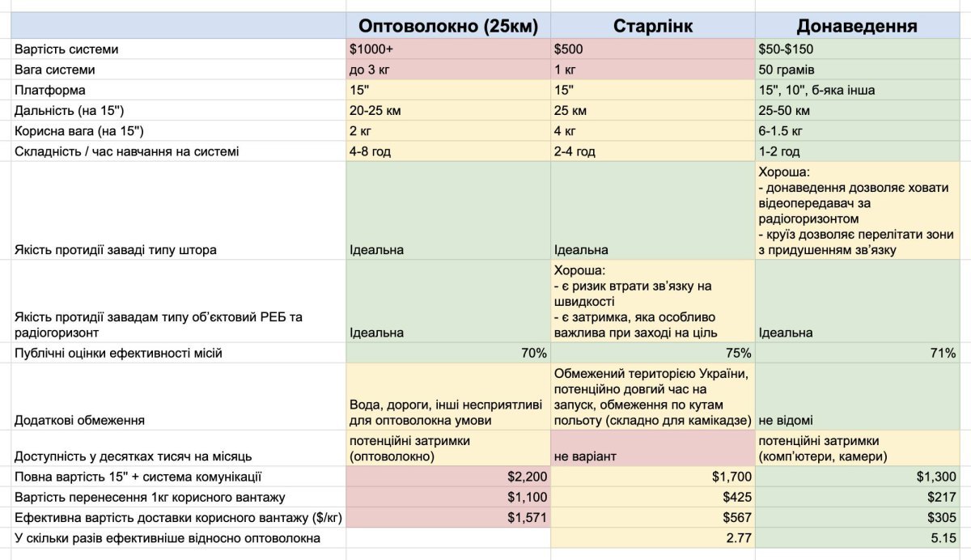Select the "$1000+" cell
Viewport: 971px width, 560px height.
448,49
